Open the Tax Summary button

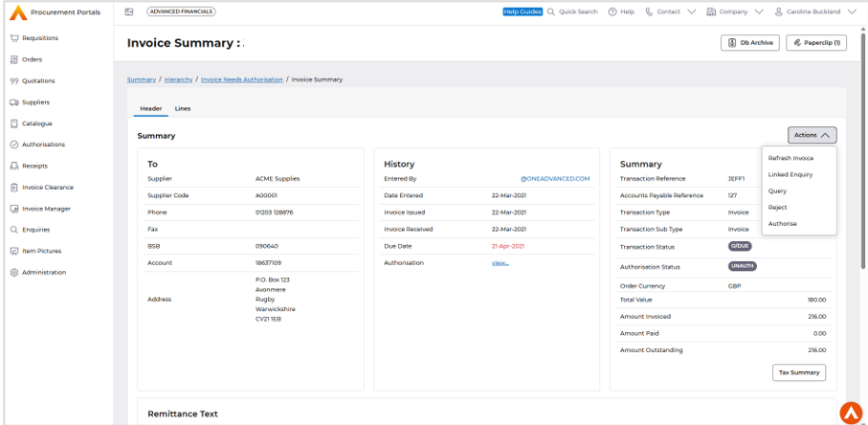[x=799, y=372]
